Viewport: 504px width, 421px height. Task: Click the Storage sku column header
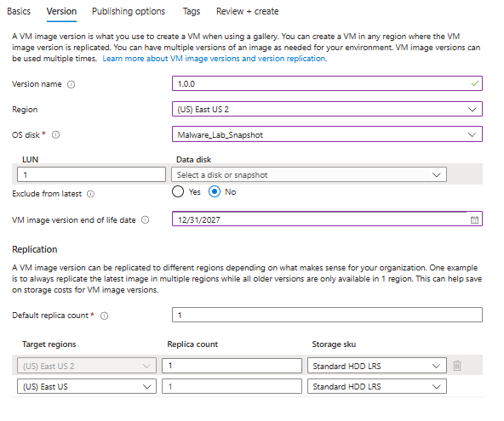click(334, 344)
